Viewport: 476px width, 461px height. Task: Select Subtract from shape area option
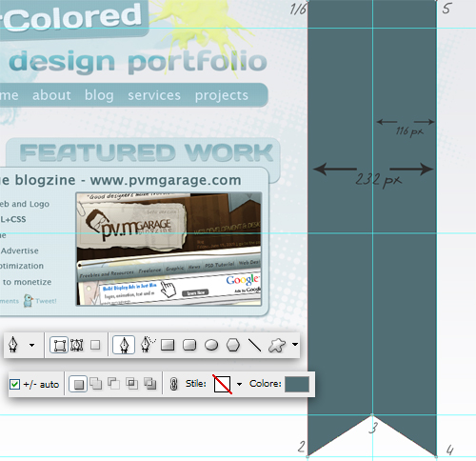click(x=113, y=384)
